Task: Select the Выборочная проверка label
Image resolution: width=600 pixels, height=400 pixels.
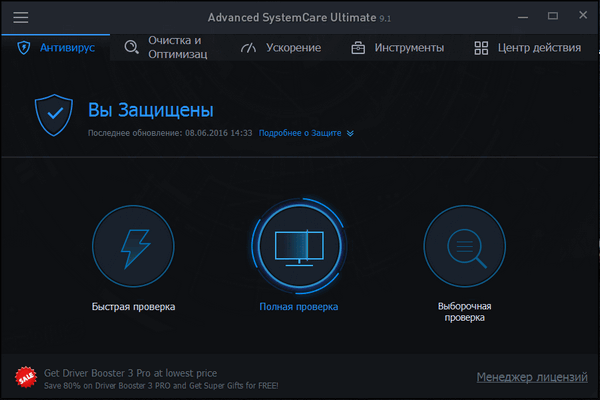Action: point(465,312)
